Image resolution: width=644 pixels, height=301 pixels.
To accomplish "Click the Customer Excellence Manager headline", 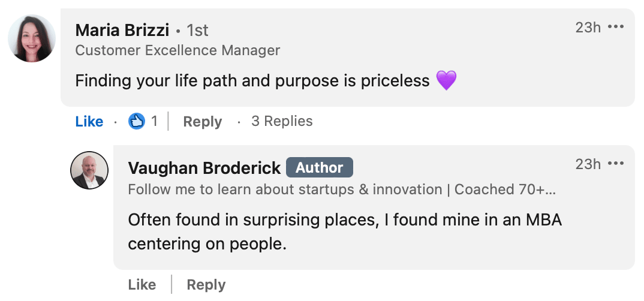I will [178, 50].
